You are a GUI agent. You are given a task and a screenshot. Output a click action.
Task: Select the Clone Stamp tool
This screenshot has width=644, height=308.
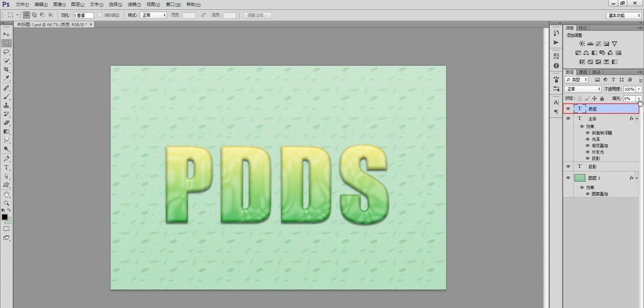point(7,105)
